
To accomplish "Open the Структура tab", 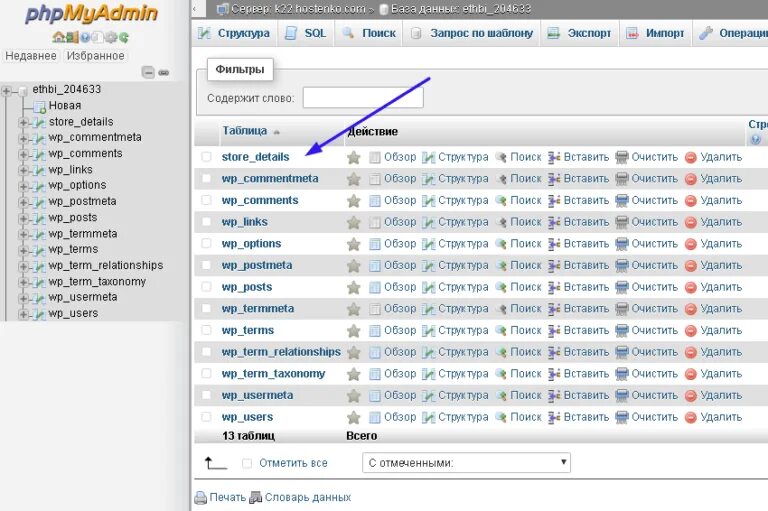I will click(234, 33).
